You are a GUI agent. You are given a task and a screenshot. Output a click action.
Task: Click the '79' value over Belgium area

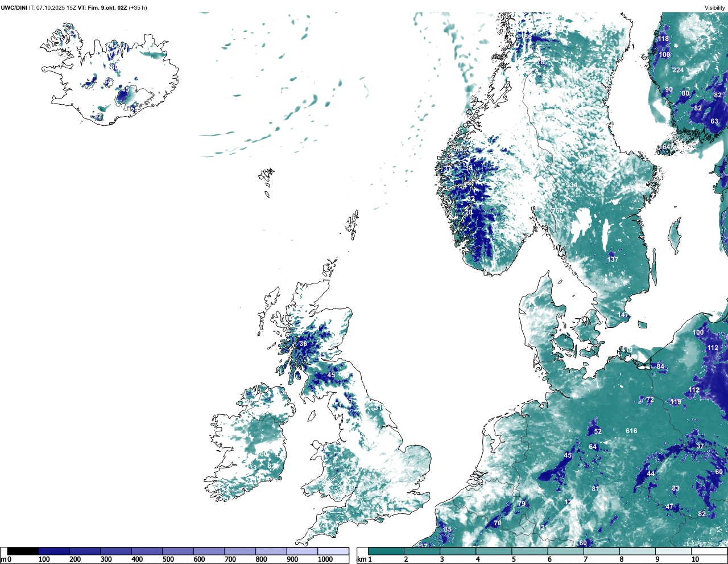522,504
